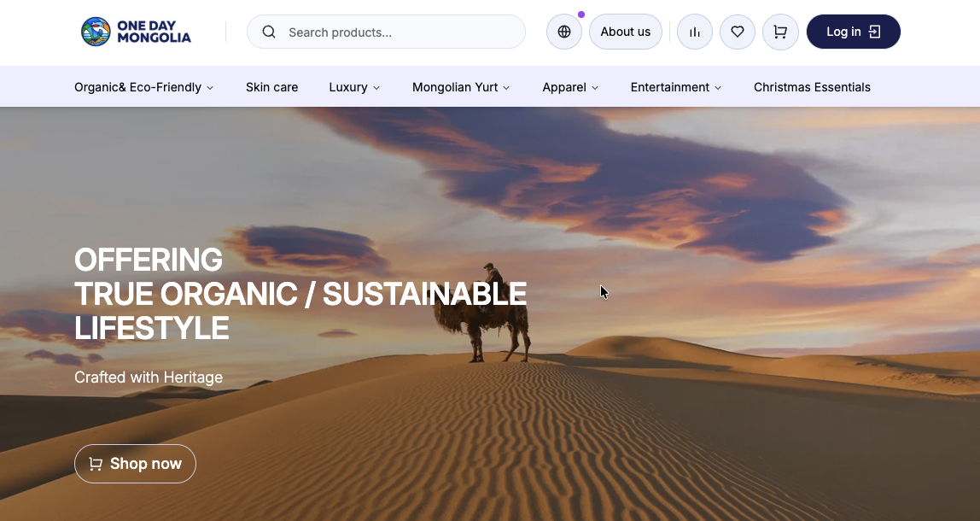Open the About us page
This screenshot has width=980, height=521.
(626, 31)
